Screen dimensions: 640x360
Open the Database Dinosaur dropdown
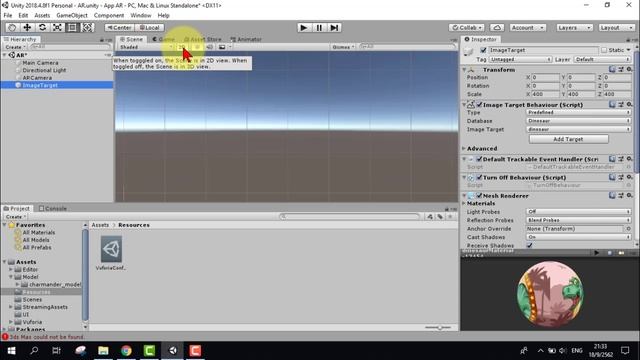[578, 121]
